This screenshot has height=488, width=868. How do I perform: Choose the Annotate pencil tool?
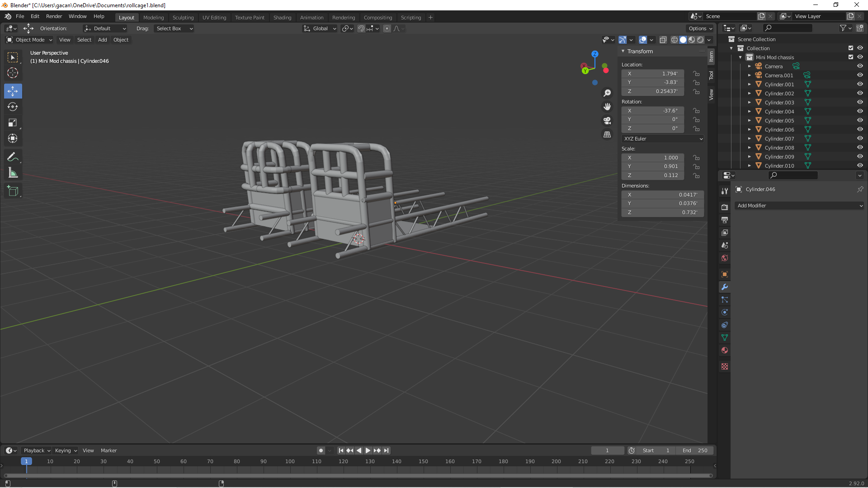coord(13,157)
